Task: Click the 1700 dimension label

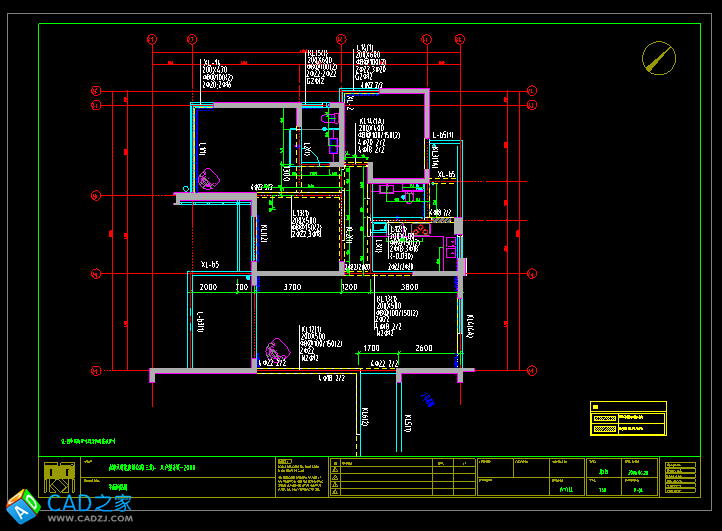Action: pos(371,348)
